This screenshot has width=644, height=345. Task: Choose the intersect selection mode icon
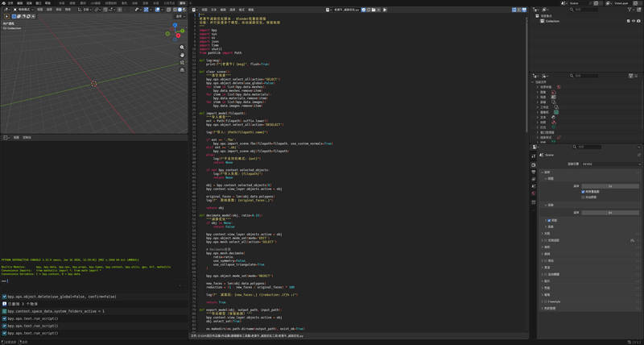(33, 16)
